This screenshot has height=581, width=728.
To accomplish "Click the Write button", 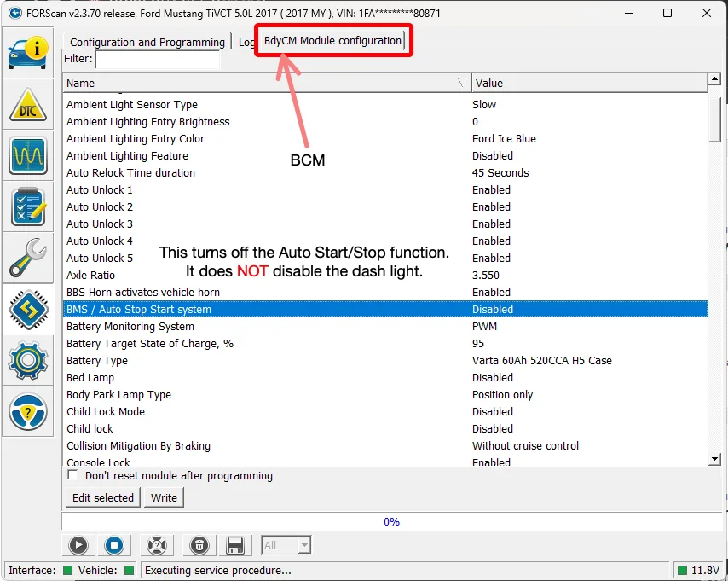I will [164, 497].
